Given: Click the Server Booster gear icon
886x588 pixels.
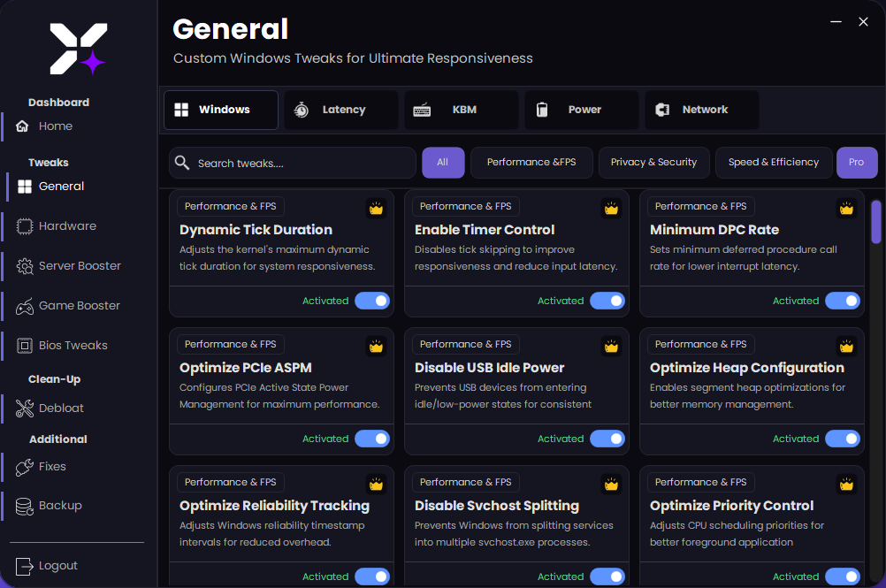Looking at the screenshot, I should tap(24, 265).
